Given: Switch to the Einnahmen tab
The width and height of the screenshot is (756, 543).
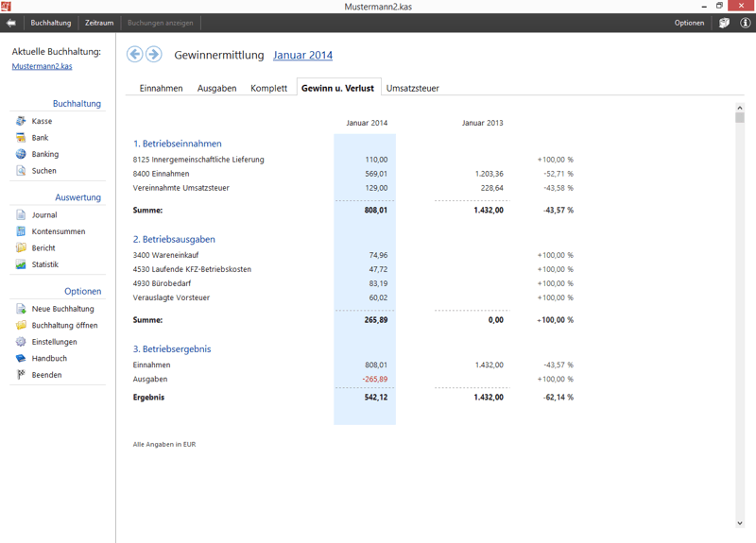Looking at the screenshot, I should click(161, 88).
